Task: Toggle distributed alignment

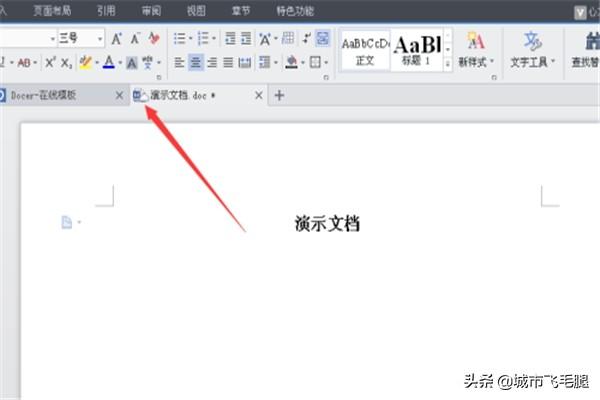Action: click(x=245, y=62)
